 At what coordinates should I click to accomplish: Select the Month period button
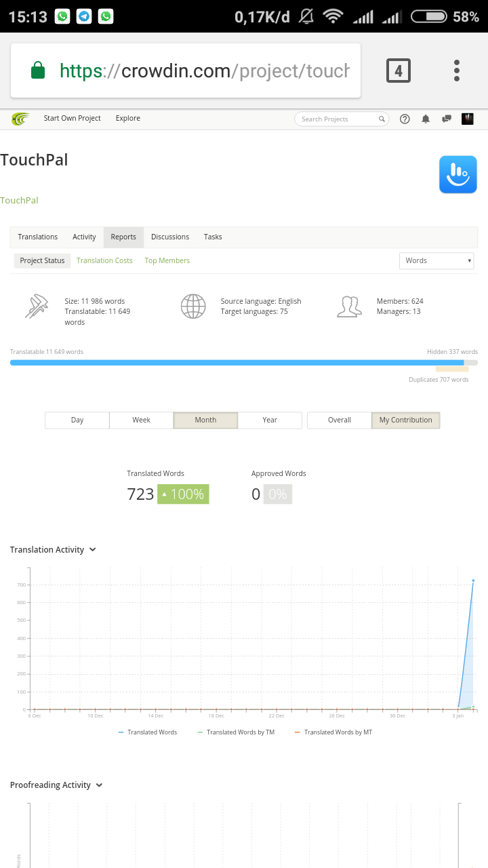coord(205,420)
